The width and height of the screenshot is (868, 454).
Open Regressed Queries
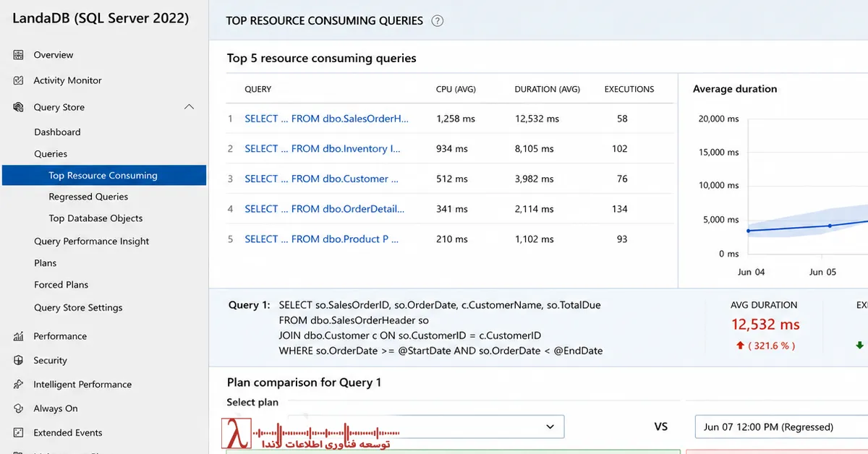click(x=88, y=197)
